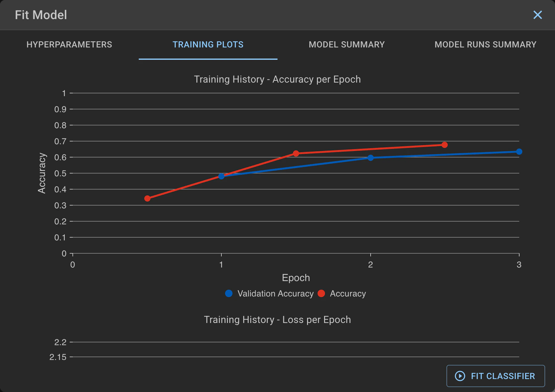The height and width of the screenshot is (392, 555).
Task: Go to Model Runs Summary tab
Action: (486, 45)
